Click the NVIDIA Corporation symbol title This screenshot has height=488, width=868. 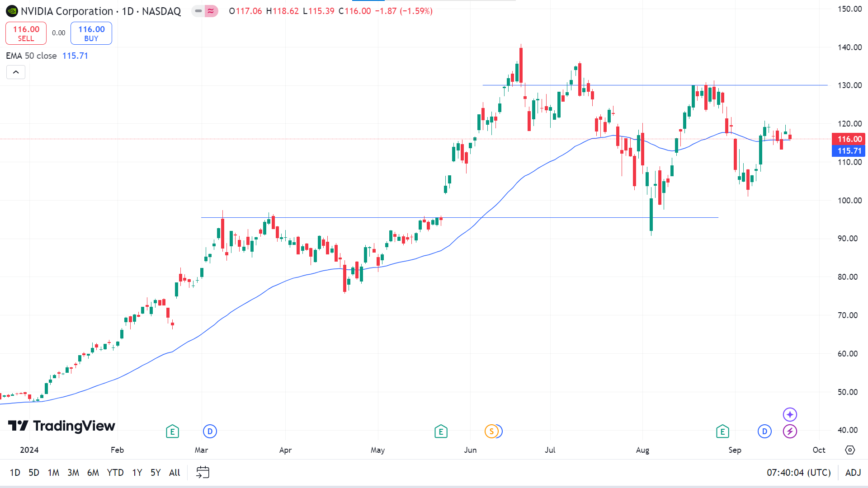67,11
